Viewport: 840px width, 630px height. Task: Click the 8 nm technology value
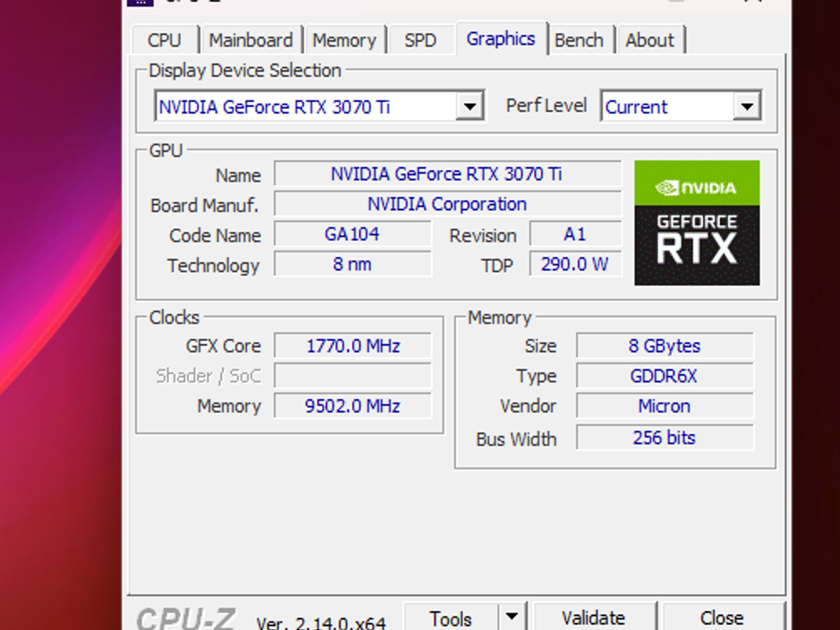click(x=353, y=264)
